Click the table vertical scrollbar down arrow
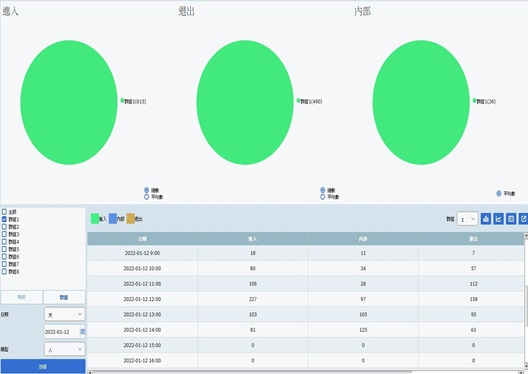The width and height of the screenshot is (528, 374). tap(526, 366)
